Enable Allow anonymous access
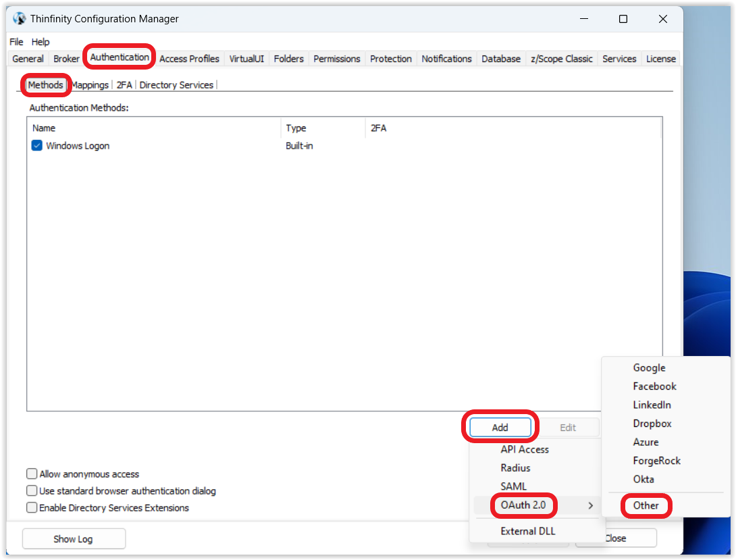The image size is (736, 560). click(x=32, y=474)
